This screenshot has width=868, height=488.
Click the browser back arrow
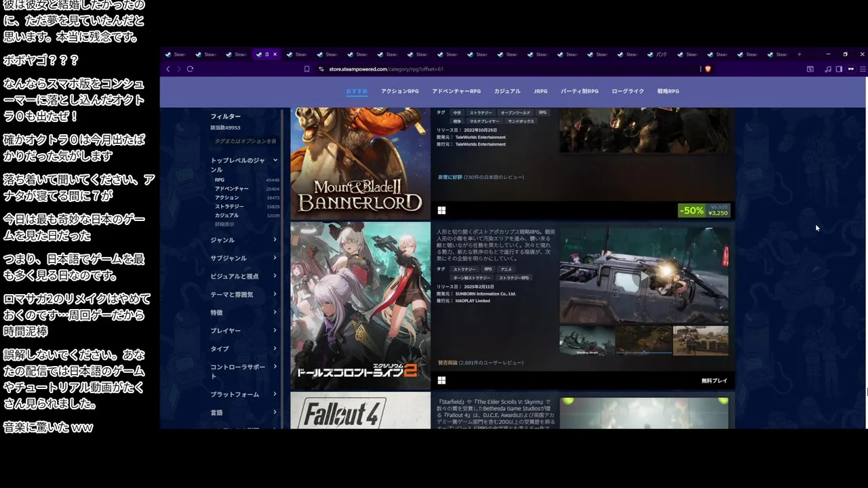(168, 69)
